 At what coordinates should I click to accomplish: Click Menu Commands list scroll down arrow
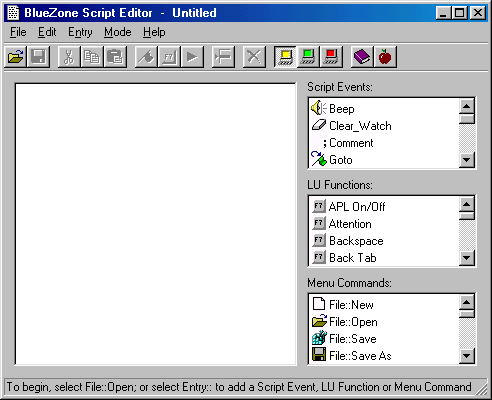click(467, 356)
